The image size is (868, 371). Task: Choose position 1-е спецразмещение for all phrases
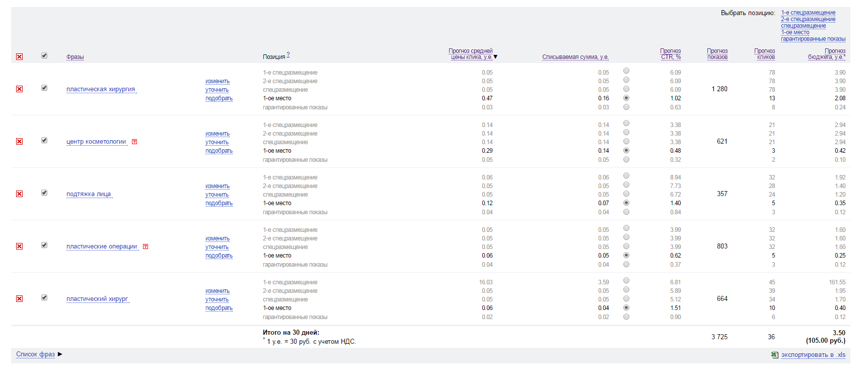(808, 13)
